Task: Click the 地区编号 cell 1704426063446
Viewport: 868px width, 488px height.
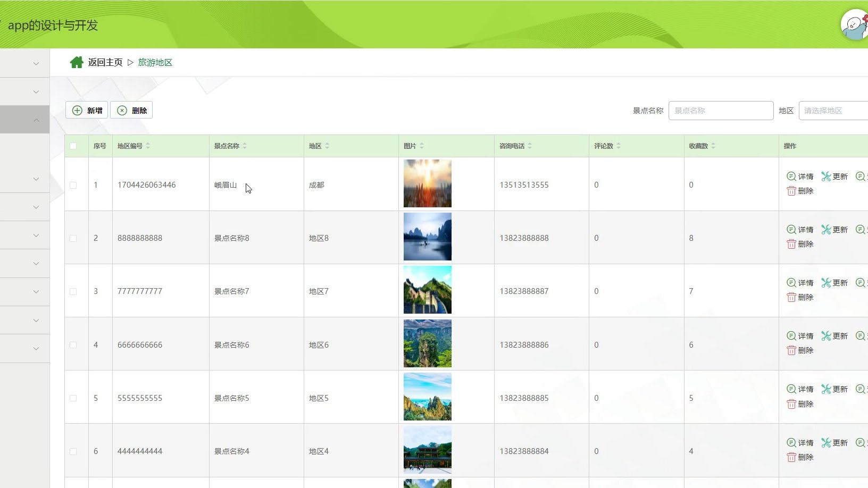Action: [147, 185]
